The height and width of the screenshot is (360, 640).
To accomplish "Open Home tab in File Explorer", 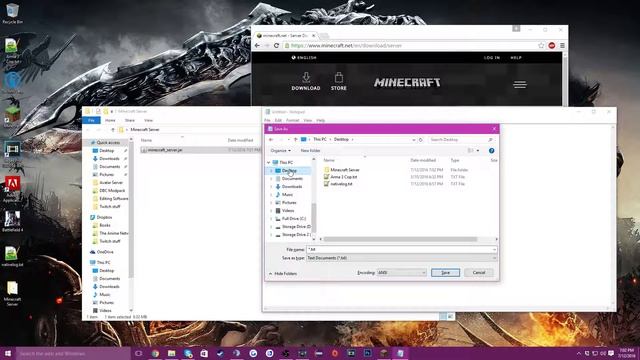I will (x=110, y=120).
